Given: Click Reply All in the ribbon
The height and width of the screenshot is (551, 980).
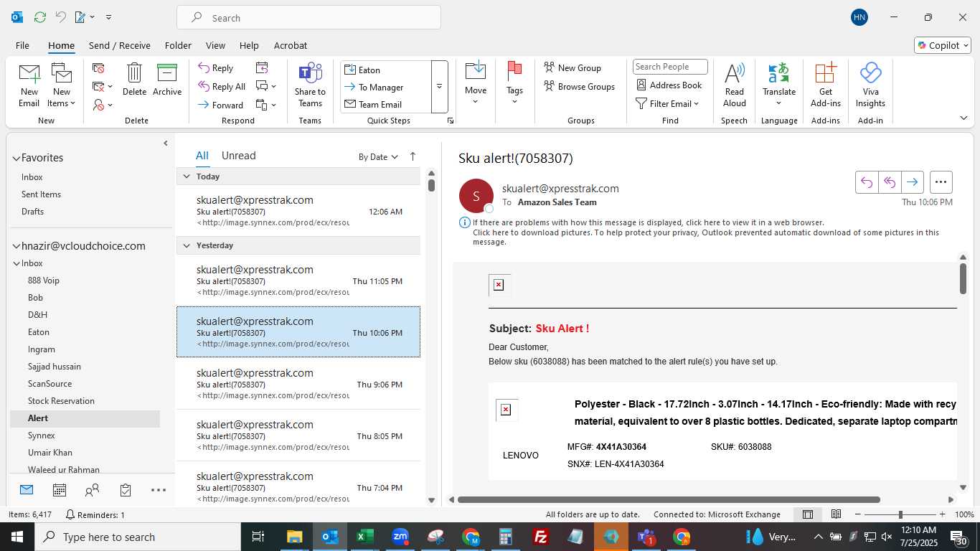Looking at the screenshot, I should tap(222, 87).
